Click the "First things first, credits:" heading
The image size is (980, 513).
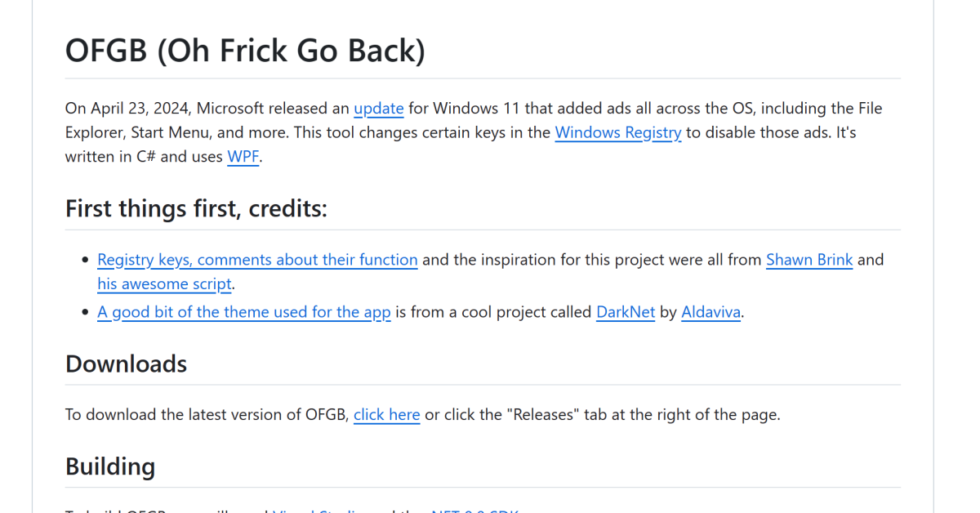coord(196,208)
